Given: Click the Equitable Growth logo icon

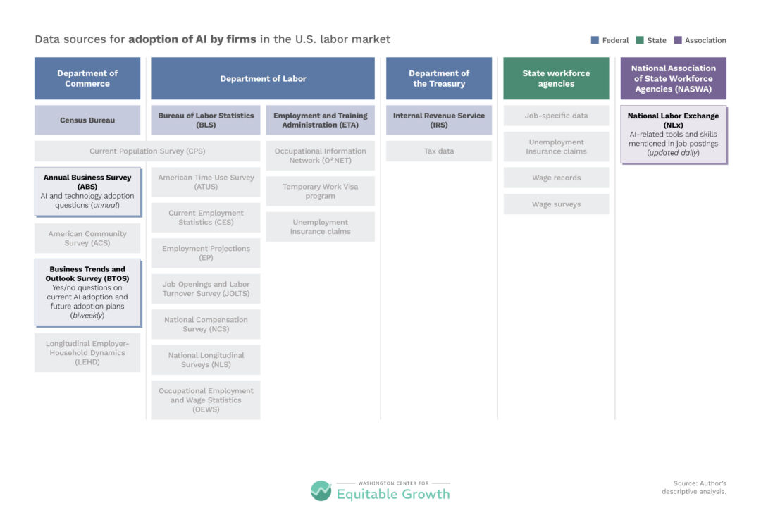Looking at the screenshot, I should pyautogui.click(x=321, y=490).
